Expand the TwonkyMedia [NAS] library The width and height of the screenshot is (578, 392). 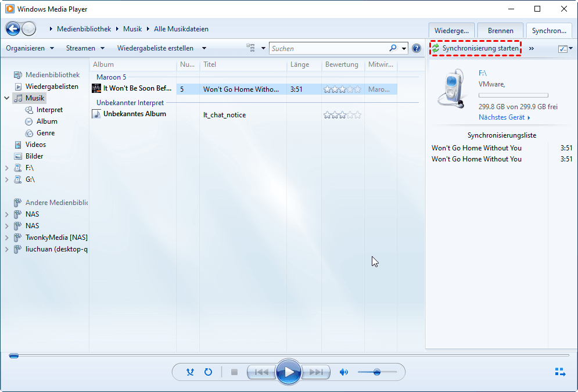click(6, 238)
